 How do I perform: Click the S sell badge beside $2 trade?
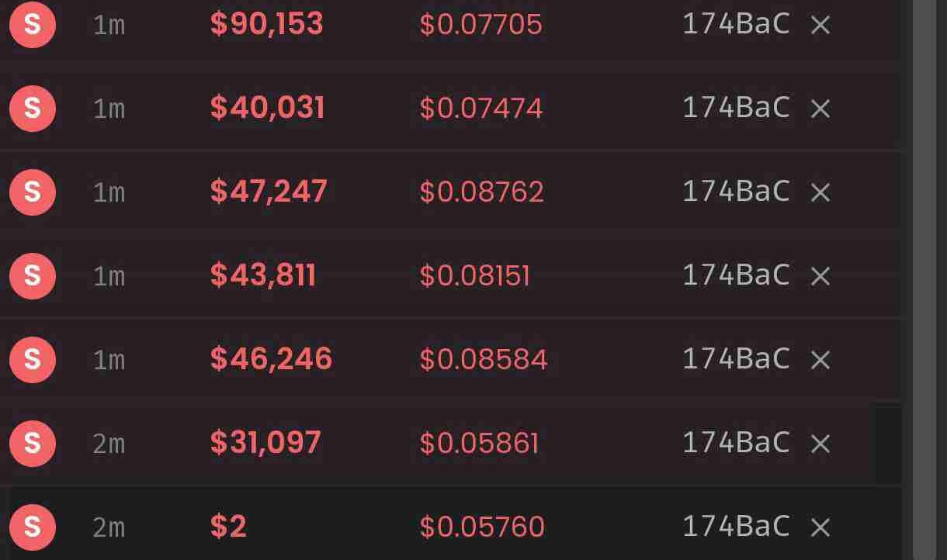click(x=32, y=527)
